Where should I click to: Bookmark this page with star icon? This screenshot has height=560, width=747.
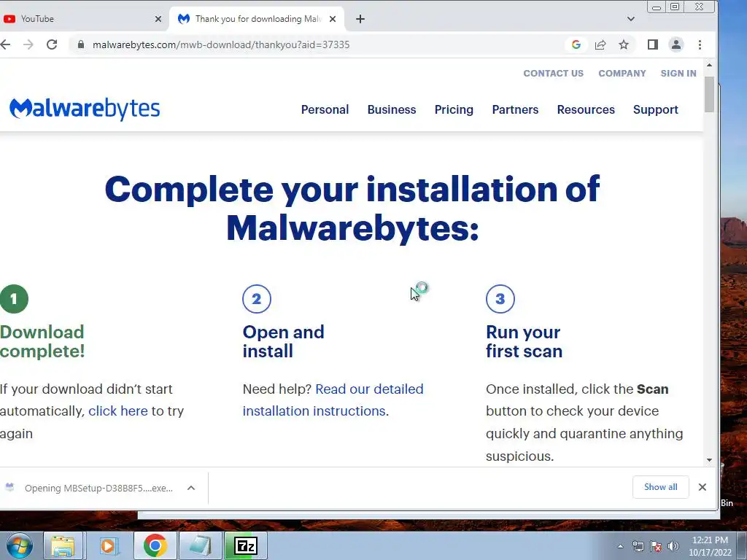624,44
